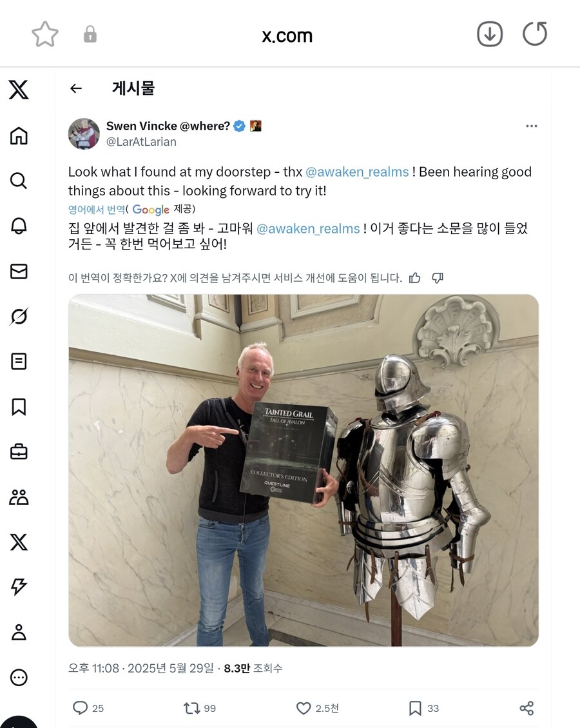This screenshot has height=728, width=580.
Task: Open Communities people icon
Action: [19, 497]
